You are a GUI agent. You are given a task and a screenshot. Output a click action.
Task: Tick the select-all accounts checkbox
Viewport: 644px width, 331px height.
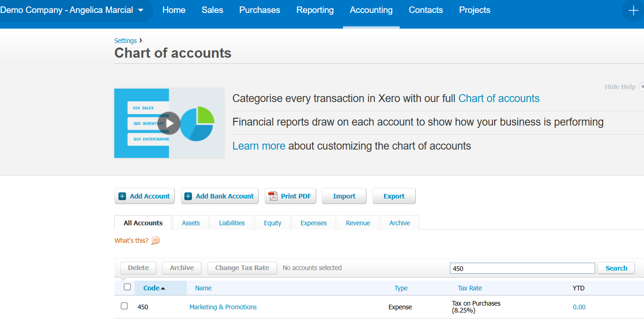pyautogui.click(x=127, y=287)
